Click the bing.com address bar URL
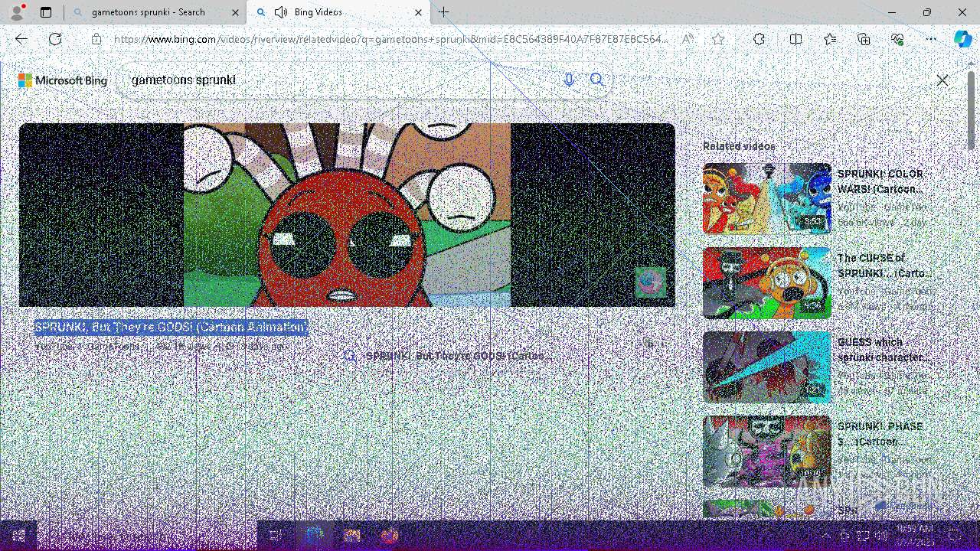Viewport: 980px width, 551px height. [390, 39]
